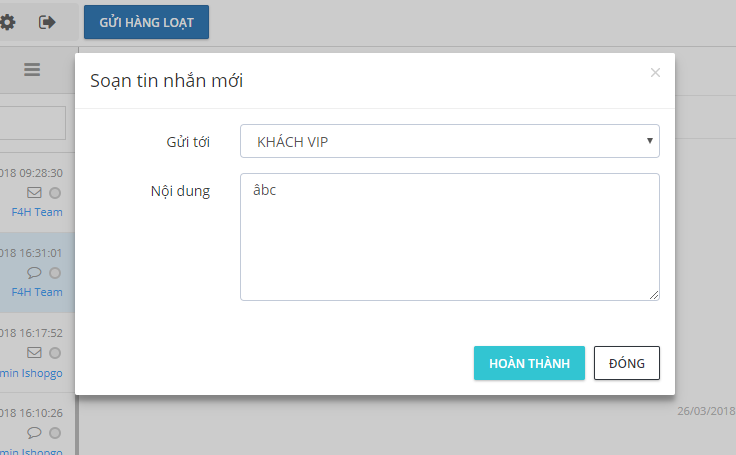Click the dropdown arrow beside KHÁCH VIP
The height and width of the screenshot is (455, 736).
pyautogui.click(x=649, y=141)
